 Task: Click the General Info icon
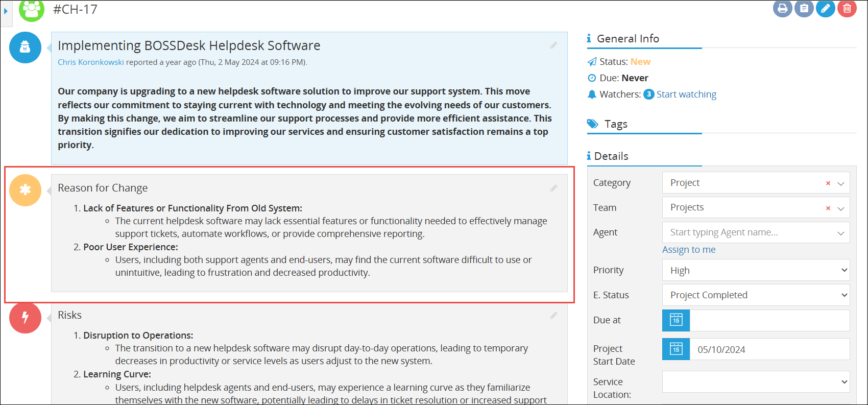pos(589,39)
